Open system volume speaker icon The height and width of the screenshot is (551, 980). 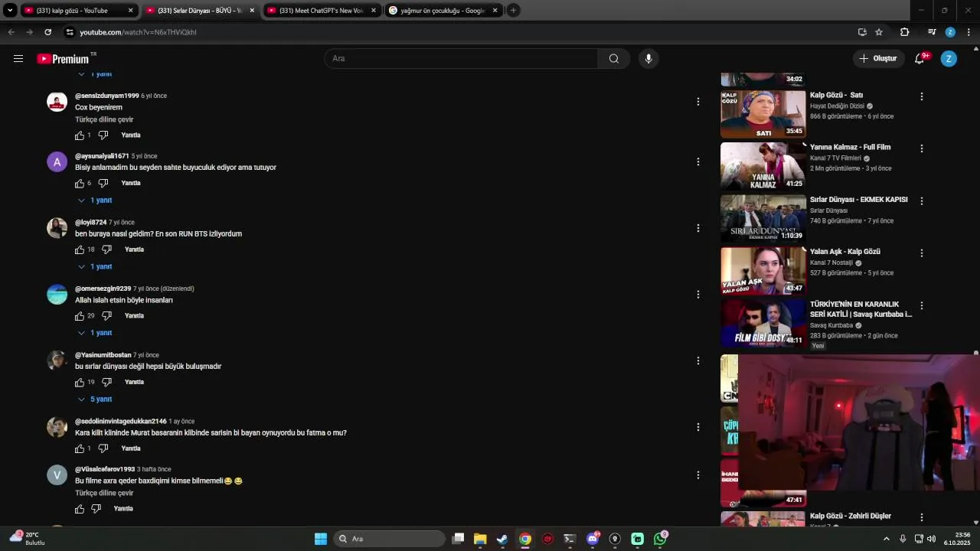click(x=931, y=539)
